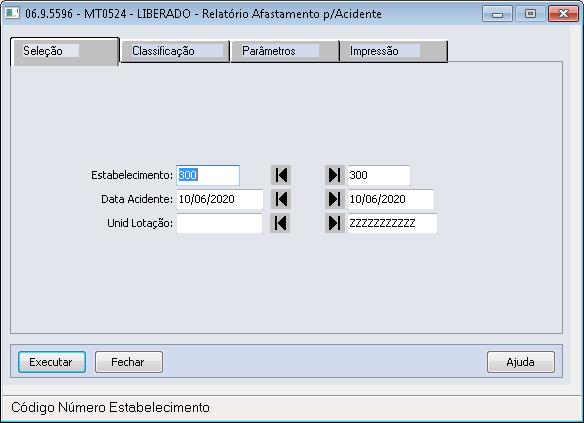584x423 pixels.
Task: Click first-value icon for Unid Lotação
Action: point(280,223)
